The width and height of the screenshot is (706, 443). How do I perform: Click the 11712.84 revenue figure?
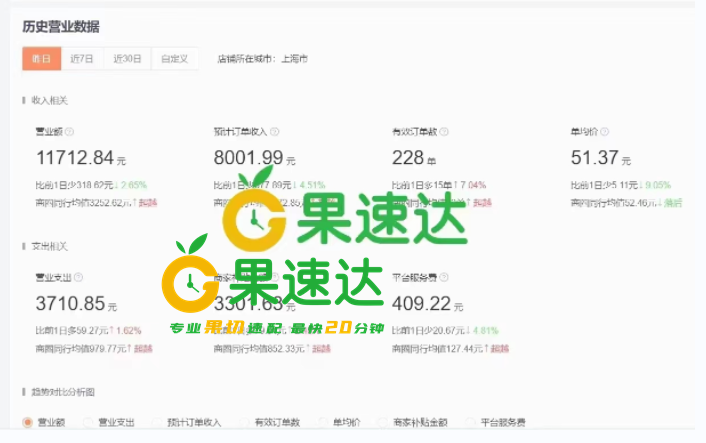[x=75, y=158]
